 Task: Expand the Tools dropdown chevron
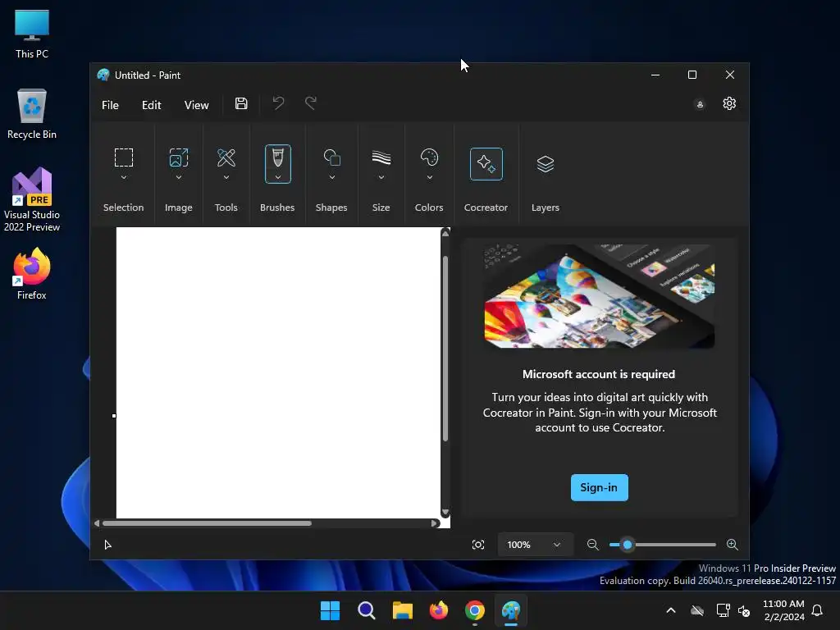tap(226, 177)
